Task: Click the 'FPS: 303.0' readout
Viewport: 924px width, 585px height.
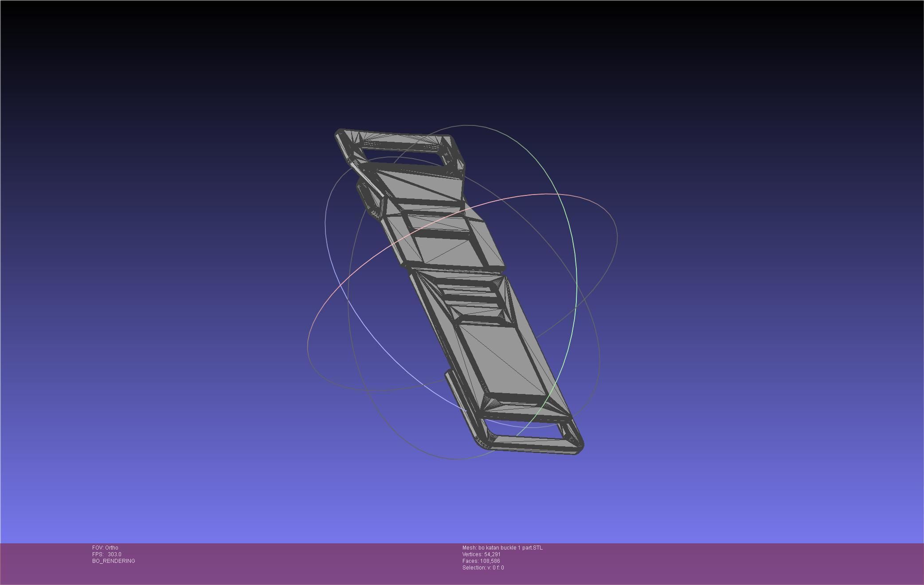Action: pyautogui.click(x=106, y=554)
